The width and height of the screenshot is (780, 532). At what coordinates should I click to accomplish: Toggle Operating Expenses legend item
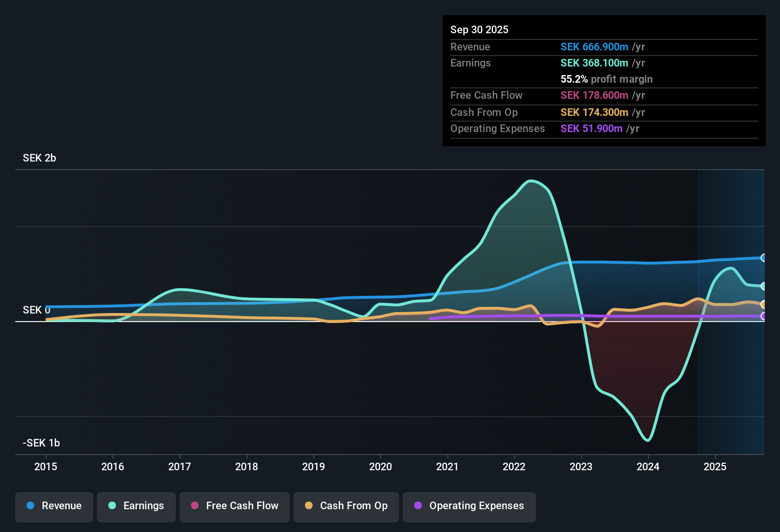point(469,506)
